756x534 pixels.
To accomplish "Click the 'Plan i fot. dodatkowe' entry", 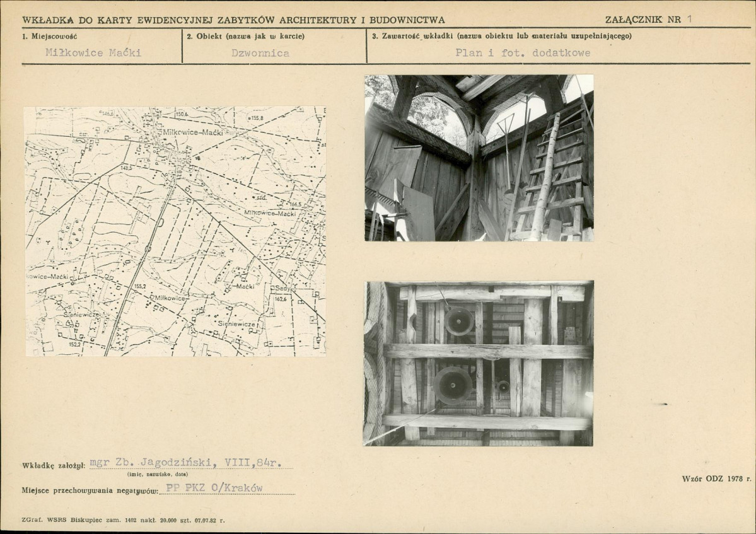I will [x=523, y=53].
